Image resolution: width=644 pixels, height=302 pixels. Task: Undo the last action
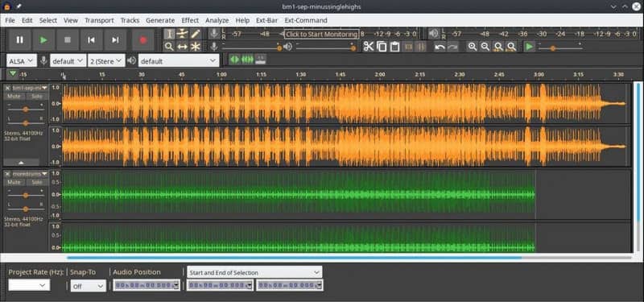440,47
